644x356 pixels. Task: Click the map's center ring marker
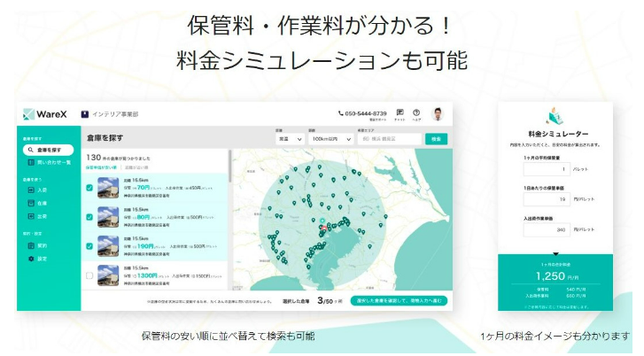322,221
